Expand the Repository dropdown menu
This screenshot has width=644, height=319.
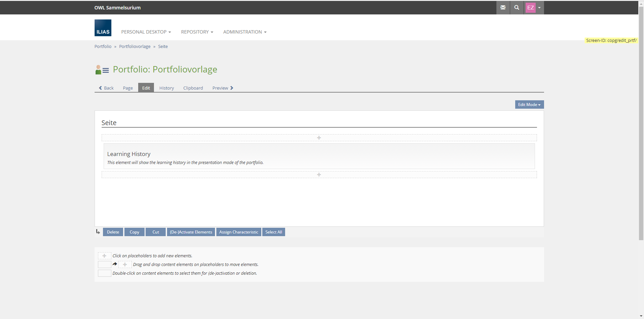tap(197, 32)
